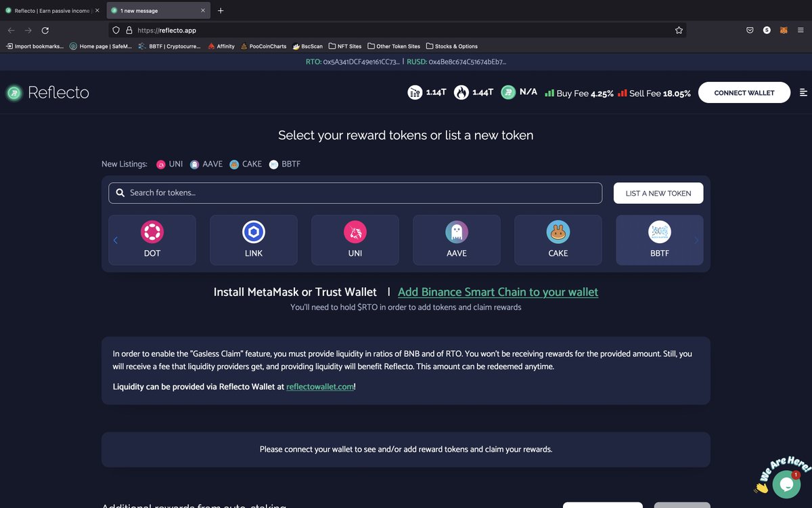Screen dimensions: 812x508
Task: Switch to the Reflecto browser tab
Action: click(52, 10)
